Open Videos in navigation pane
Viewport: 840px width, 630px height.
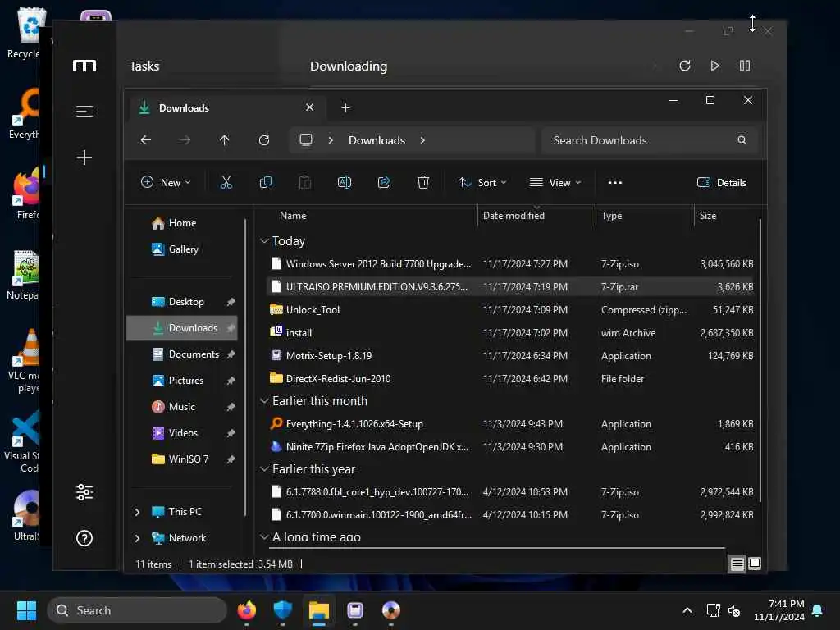click(x=182, y=433)
